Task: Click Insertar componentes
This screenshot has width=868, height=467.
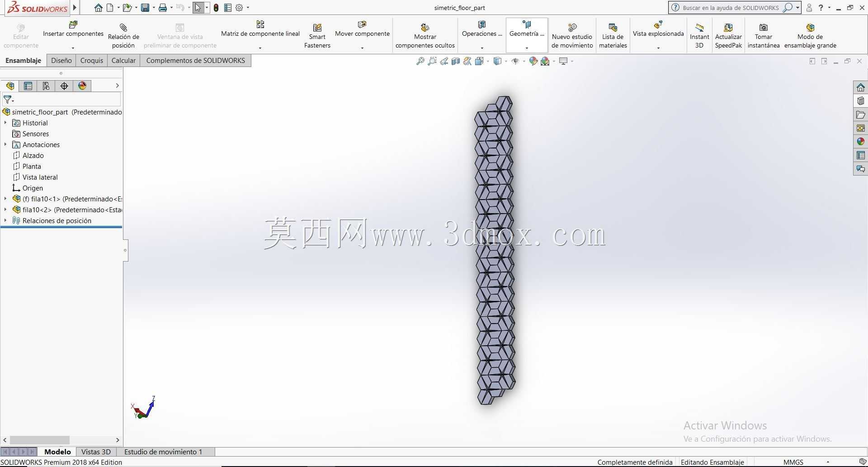Action: [73, 29]
